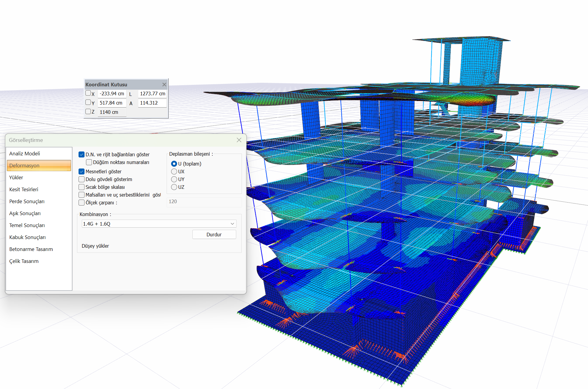Enable the Z coordinate lock checkbox
This screenshot has width=588, height=389.
(88, 112)
